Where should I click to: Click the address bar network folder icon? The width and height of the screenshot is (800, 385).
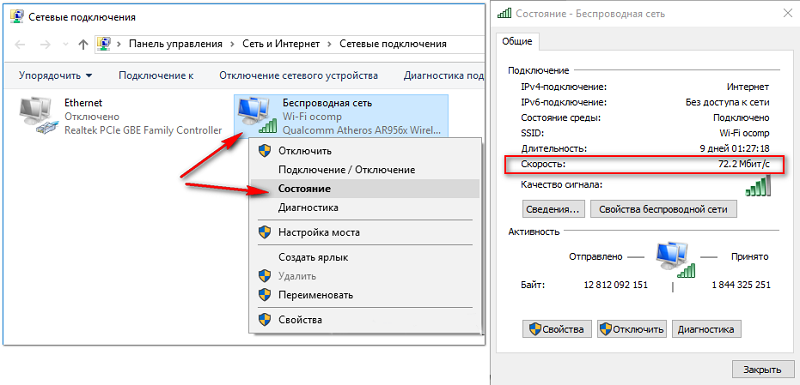pyautogui.click(x=105, y=44)
